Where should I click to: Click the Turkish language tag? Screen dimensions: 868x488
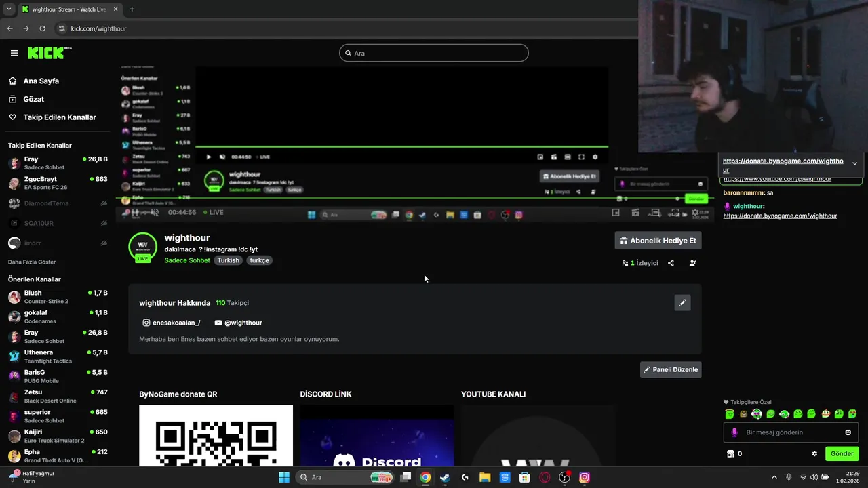[229, 260]
